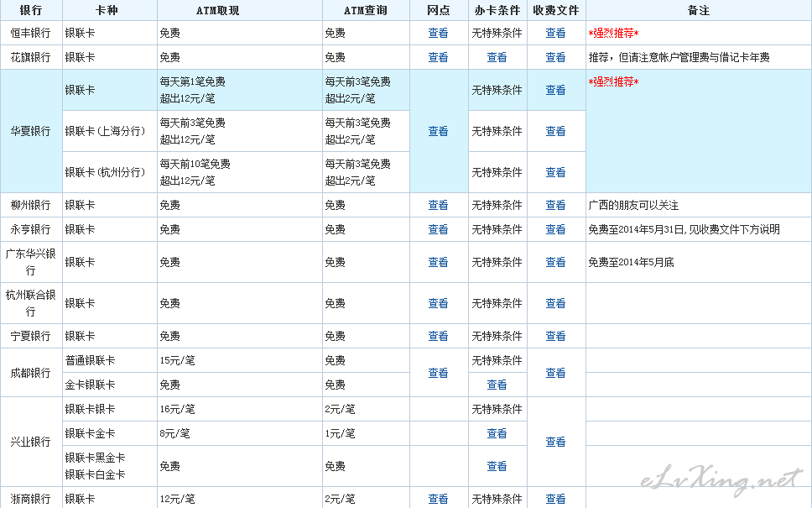The height and width of the screenshot is (508, 812).
Task: Click 浙商银行 网点 查看 link
Action: (438, 500)
